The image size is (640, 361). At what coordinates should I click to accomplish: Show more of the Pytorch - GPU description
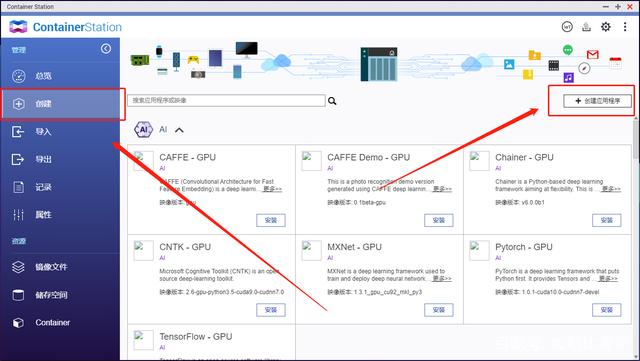(608, 279)
